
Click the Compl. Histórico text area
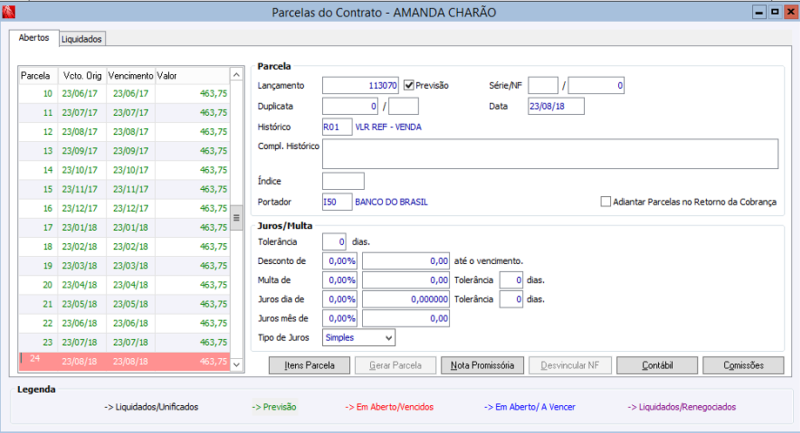[x=550, y=154]
